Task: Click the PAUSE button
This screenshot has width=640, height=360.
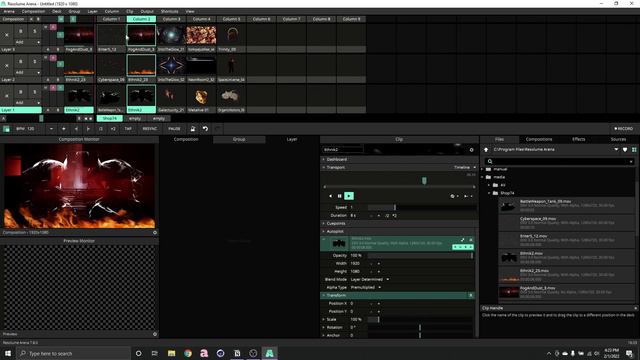Action: [174, 129]
